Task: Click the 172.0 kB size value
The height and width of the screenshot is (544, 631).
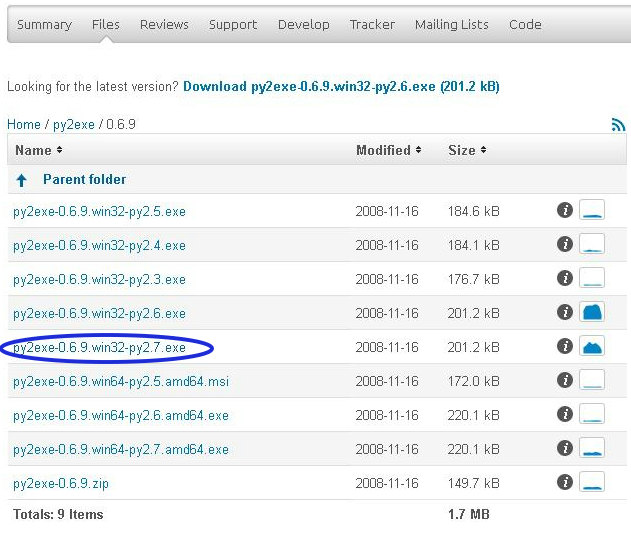Action: [474, 381]
